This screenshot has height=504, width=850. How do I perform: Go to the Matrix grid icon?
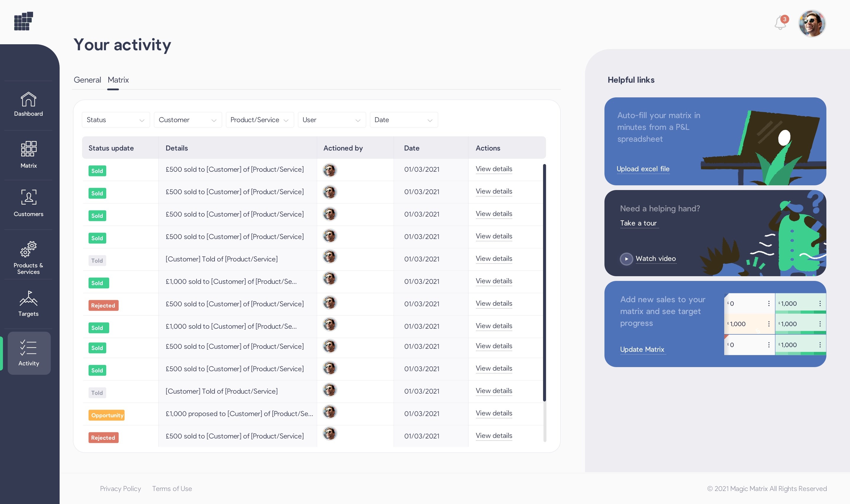click(29, 149)
